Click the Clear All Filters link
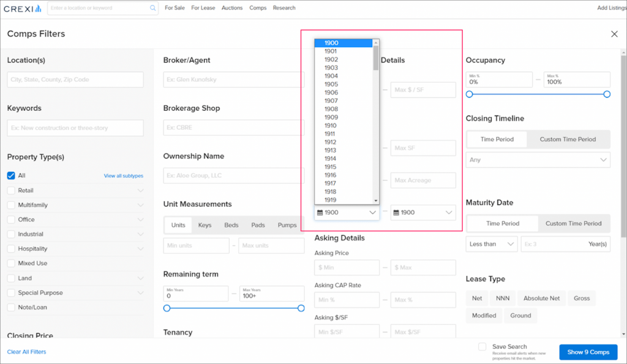 (x=26, y=352)
